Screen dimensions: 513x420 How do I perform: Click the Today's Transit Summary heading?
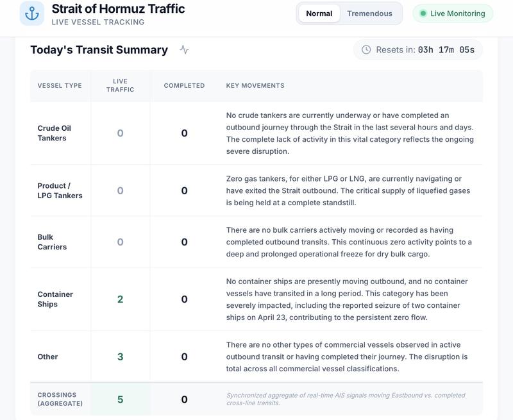[99, 50]
